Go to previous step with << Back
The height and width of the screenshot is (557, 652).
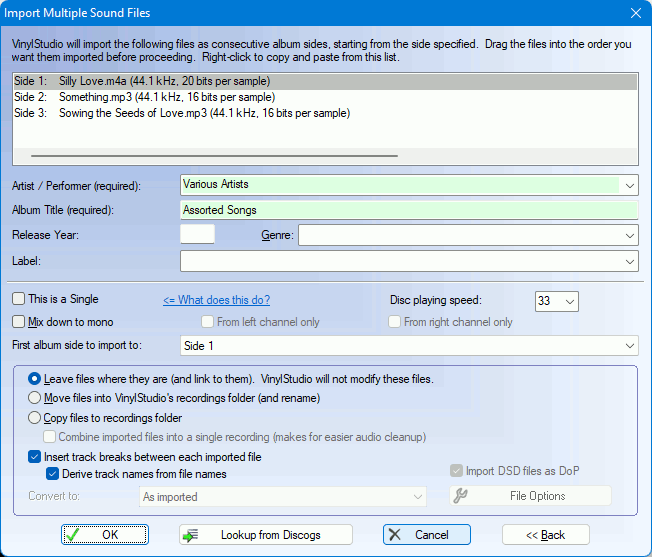[546, 535]
